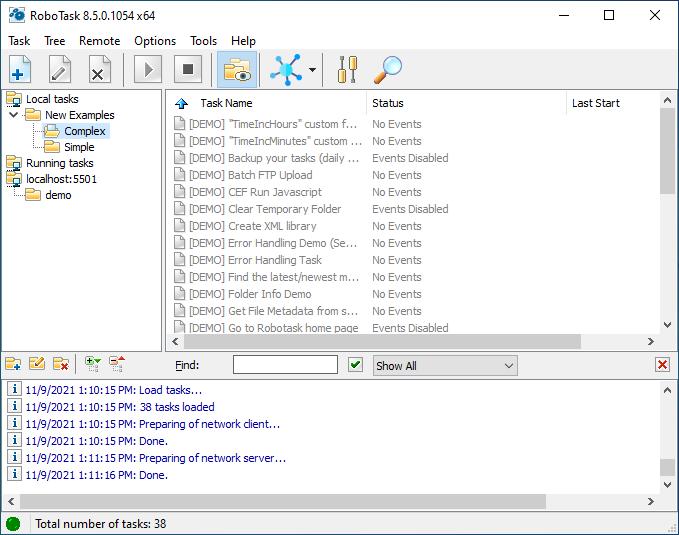Click Events Disabled status of Backup task
Viewport: 679px width, 535px height.
pyautogui.click(x=410, y=158)
